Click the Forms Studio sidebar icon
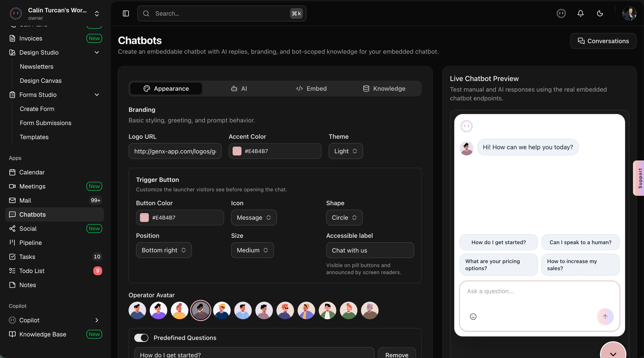Screen dimensions: 644x358 click(x=12, y=95)
